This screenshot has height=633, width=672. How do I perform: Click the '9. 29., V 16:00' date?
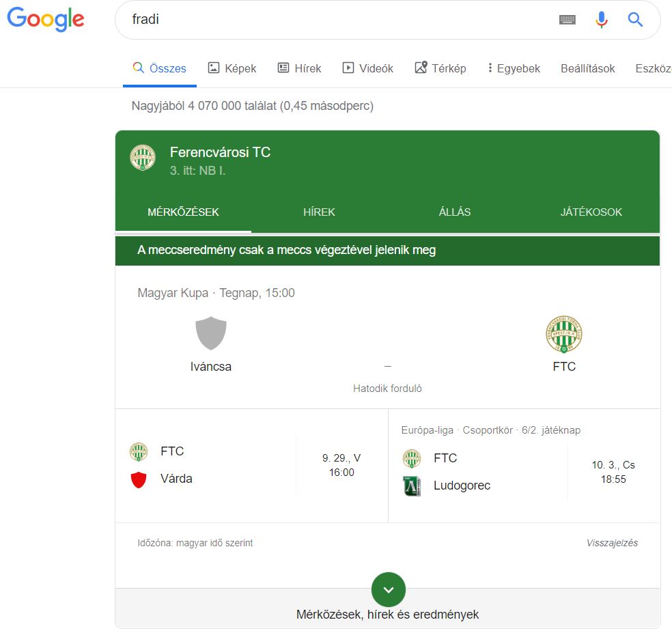[341, 466]
